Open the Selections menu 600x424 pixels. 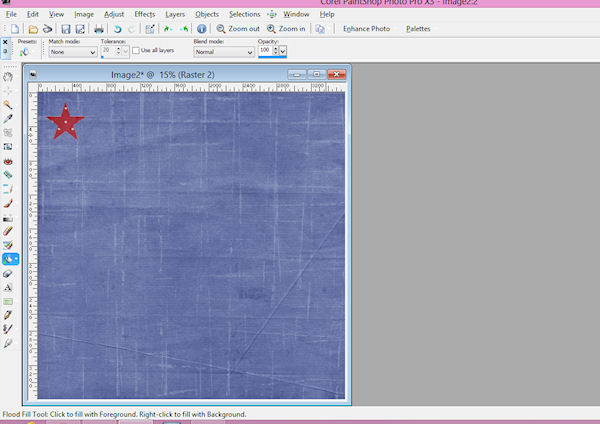(245, 14)
